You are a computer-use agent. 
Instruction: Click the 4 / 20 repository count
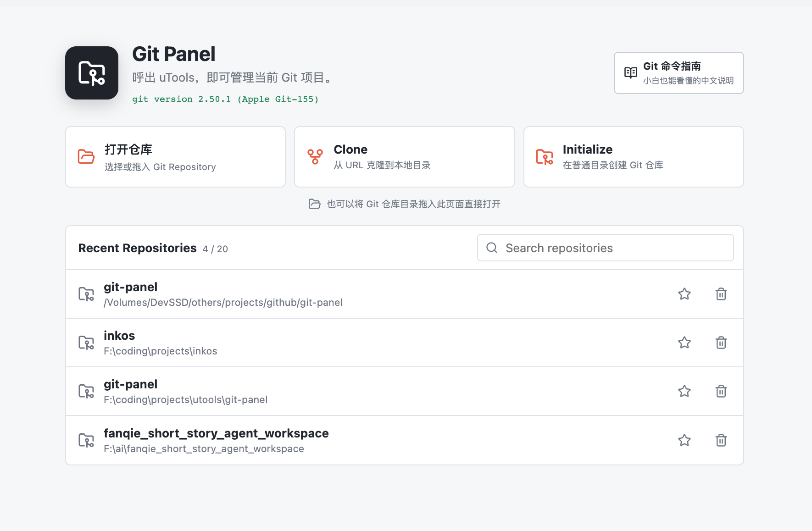(x=215, y=249)
